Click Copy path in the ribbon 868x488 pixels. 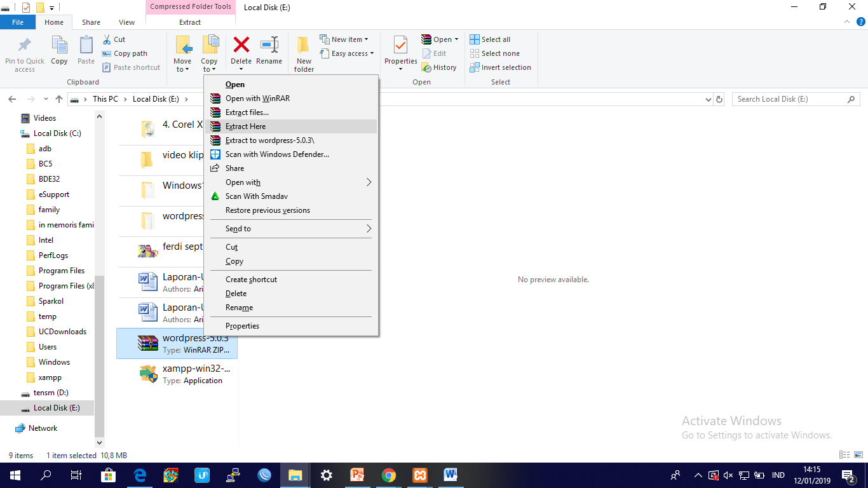pos(125,53)
